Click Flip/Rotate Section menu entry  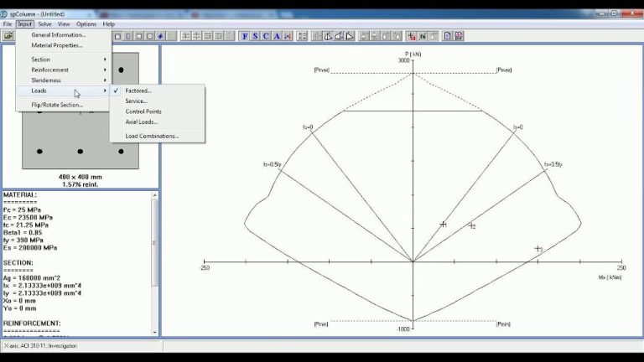(57, 105)
